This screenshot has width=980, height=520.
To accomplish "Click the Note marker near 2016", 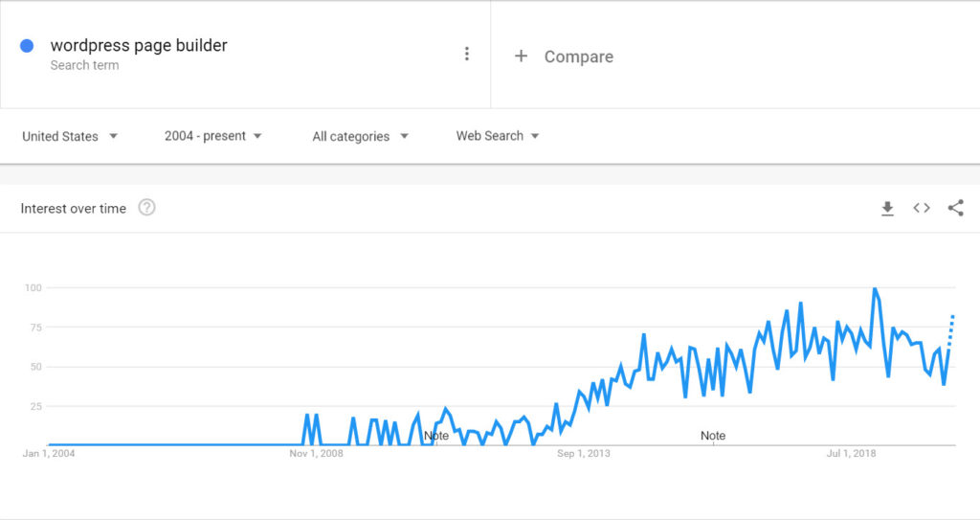I will (712, 436).
